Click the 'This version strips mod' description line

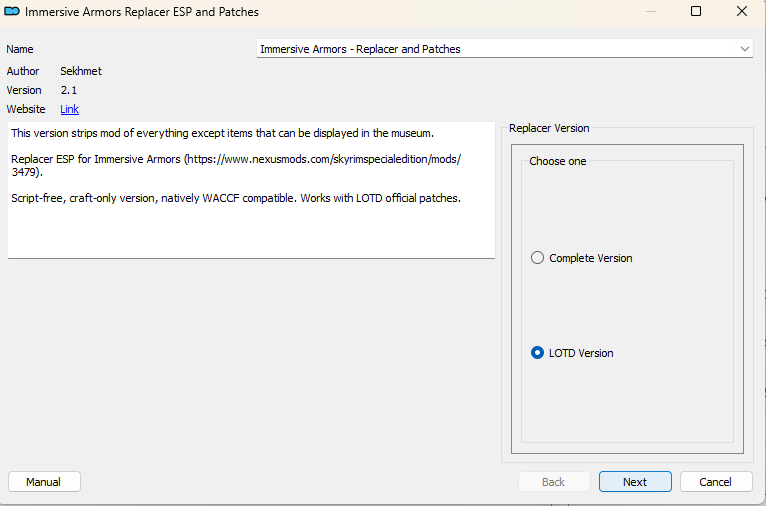[x=222, y=133]
